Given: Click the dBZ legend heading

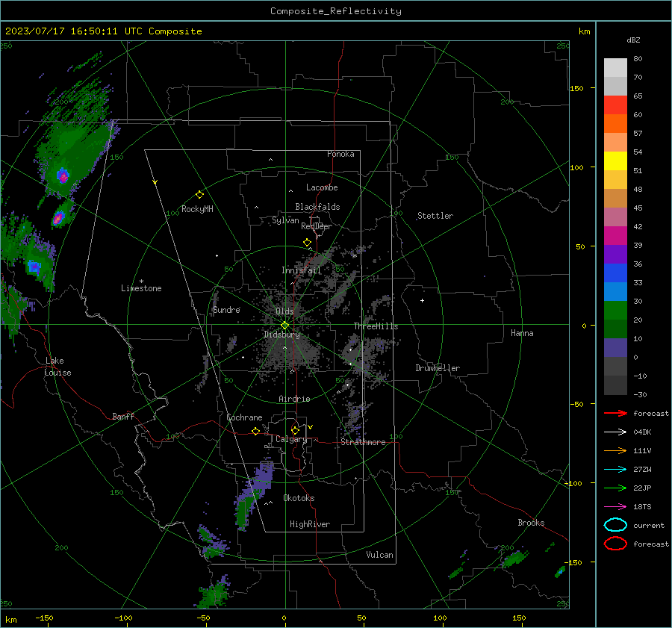Looking at the screenshot, I should pyautogui.click(x=633, y=40).
